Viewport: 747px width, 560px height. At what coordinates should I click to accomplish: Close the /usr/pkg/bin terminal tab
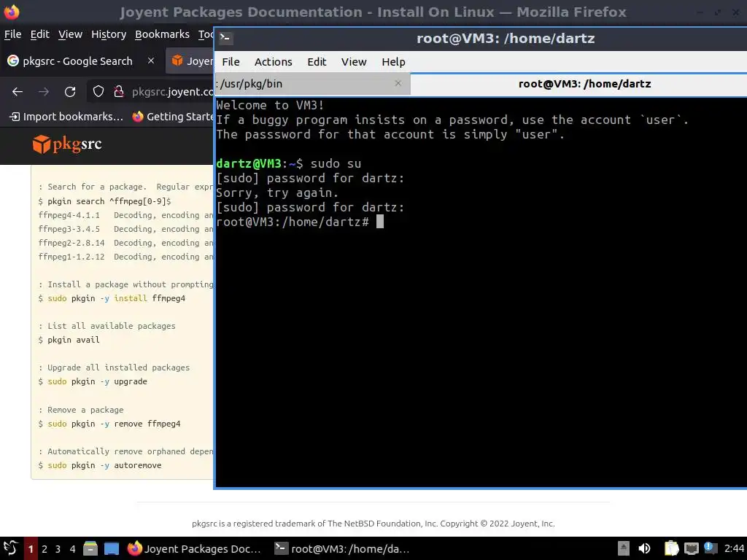coord(398,83)
